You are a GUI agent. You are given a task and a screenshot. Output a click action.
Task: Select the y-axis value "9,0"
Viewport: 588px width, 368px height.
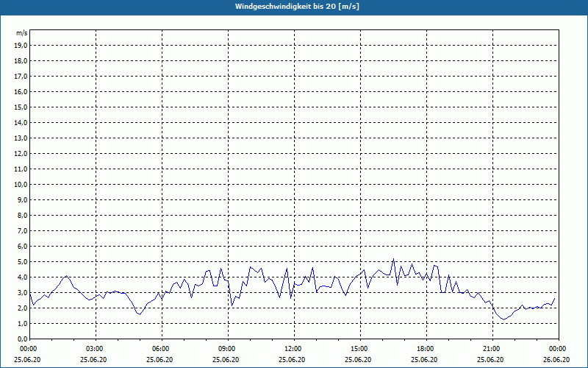[x=22, y=199]
